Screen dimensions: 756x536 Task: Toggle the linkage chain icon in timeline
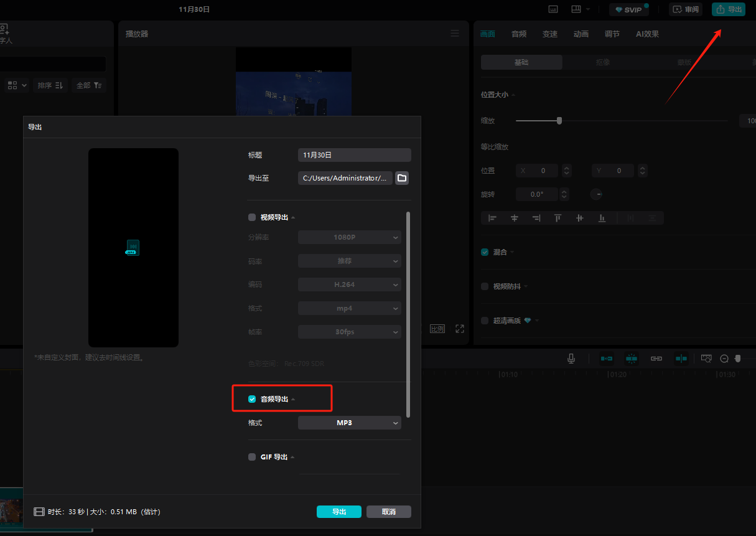click(656, 359)
